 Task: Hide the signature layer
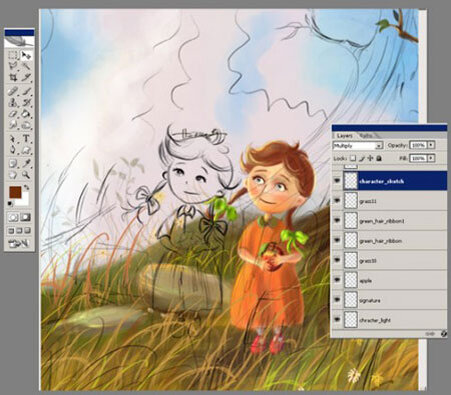(x=337, y=300)
